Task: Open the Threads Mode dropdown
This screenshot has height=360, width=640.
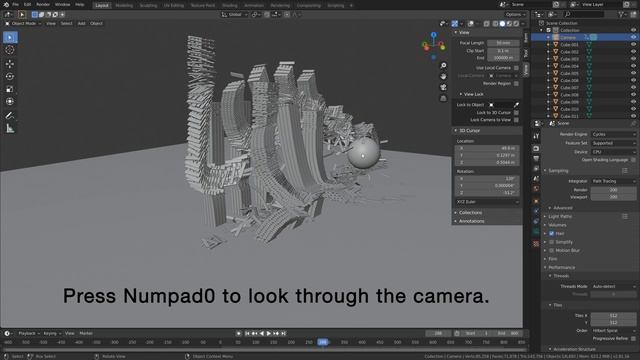Action: tap(613, 287)
